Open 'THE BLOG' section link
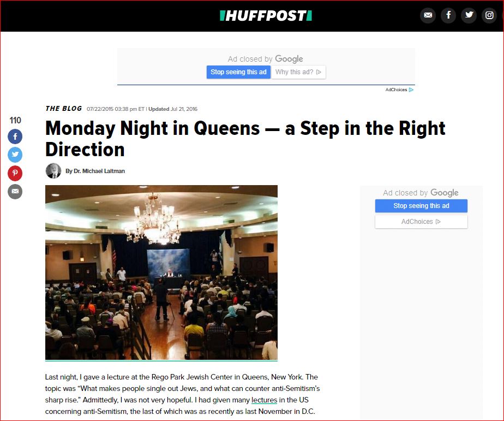Viewport: 504px width, 421px height. coord(64,109)
